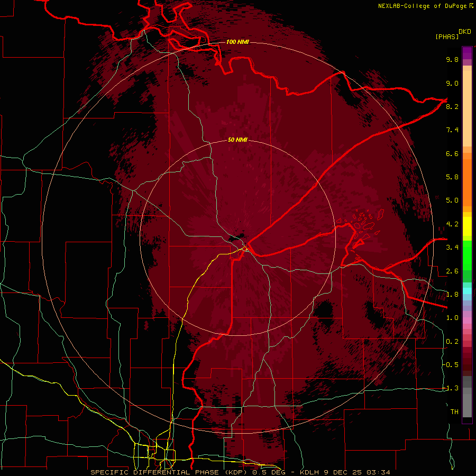
Task: Click the green segment of the color bar
Action: [x=467, y=257]
